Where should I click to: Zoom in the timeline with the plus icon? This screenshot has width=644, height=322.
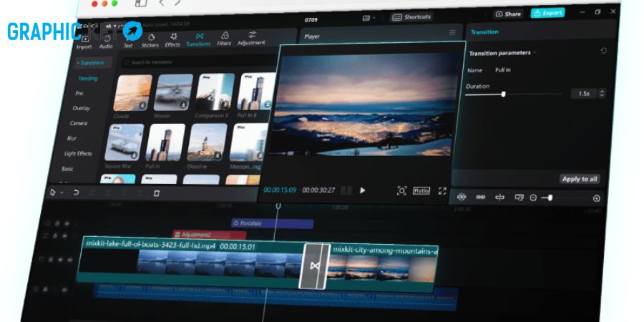(x=596, y=198)
